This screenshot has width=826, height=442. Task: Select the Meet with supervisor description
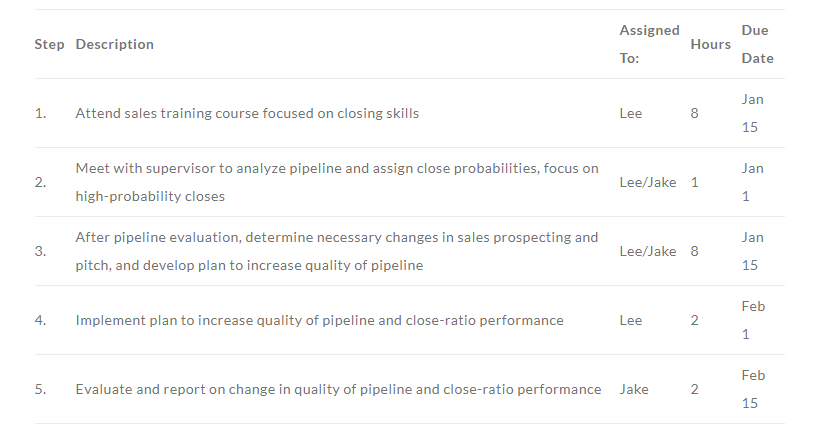click(x=337, y=182)
